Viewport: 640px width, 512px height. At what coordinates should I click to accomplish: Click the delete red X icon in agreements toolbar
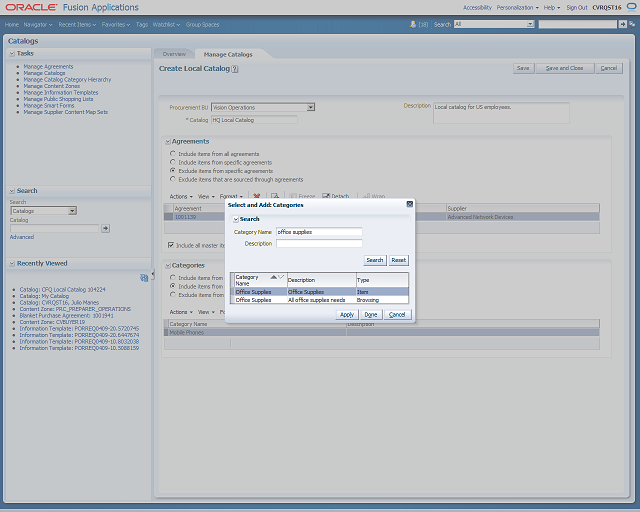point(257,196)
